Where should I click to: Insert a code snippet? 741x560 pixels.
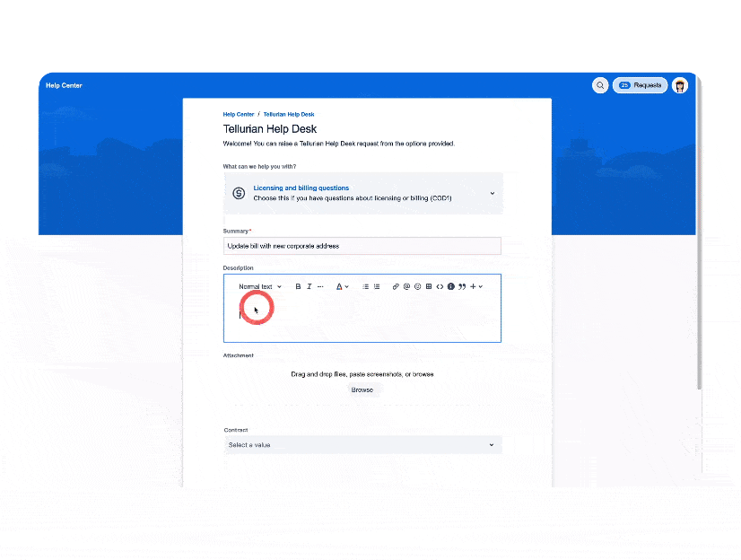(x=440, y=286)
